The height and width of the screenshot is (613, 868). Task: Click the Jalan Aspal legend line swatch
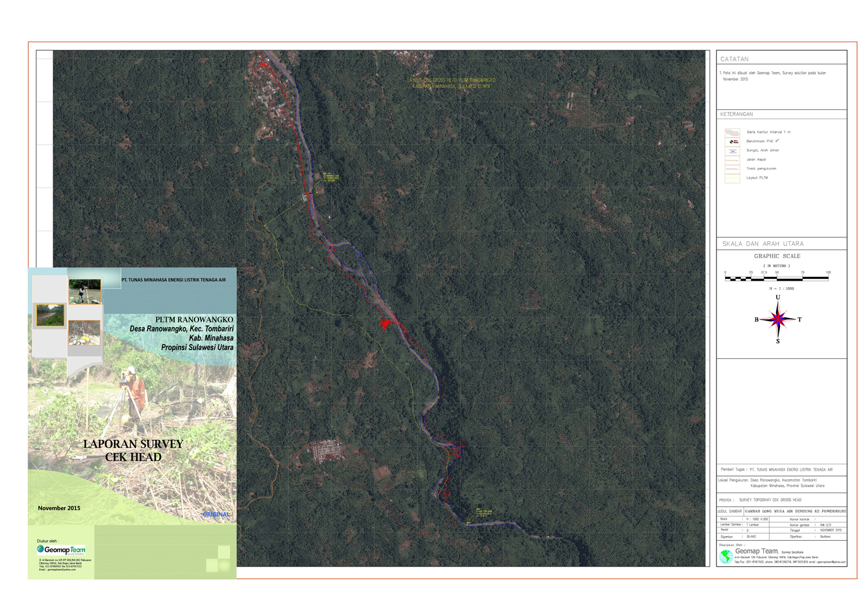click(733, 160)
